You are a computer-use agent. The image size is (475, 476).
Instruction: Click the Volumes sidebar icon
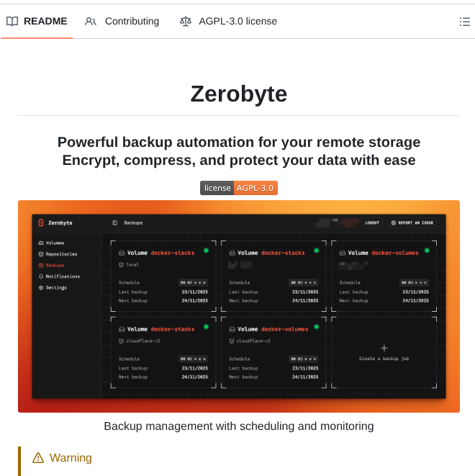point(41,243)
